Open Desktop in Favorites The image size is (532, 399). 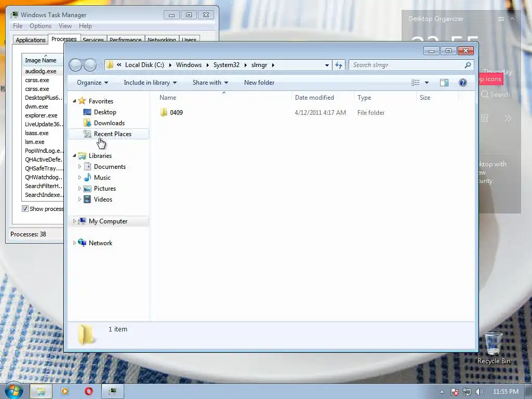(105, 112)
